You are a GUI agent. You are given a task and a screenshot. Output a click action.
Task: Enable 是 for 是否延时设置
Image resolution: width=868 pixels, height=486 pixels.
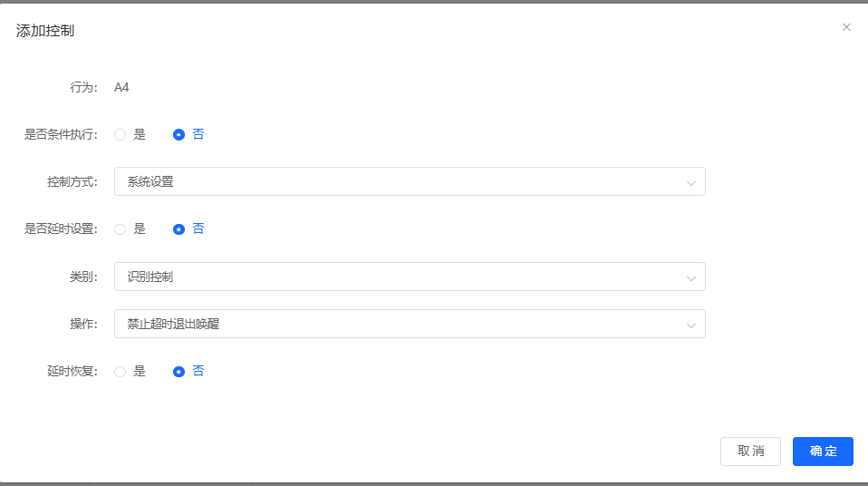pyautogui.click(x=120, y=229)
